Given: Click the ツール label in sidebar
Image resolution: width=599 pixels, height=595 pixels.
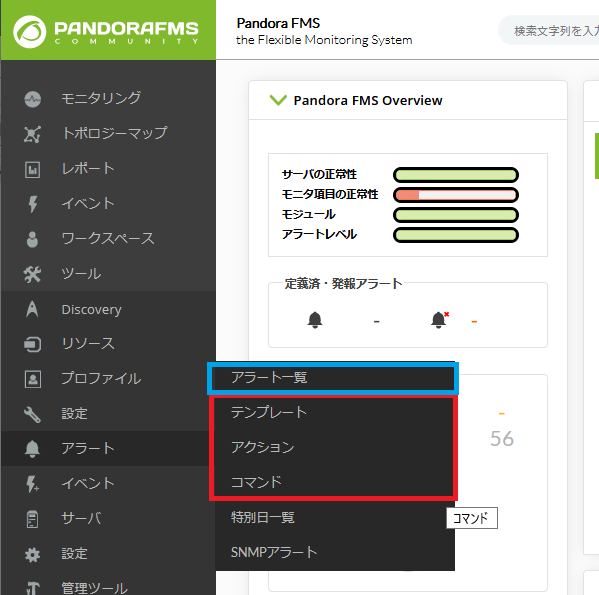Looking at the screenshot, I should pos(81,274).
